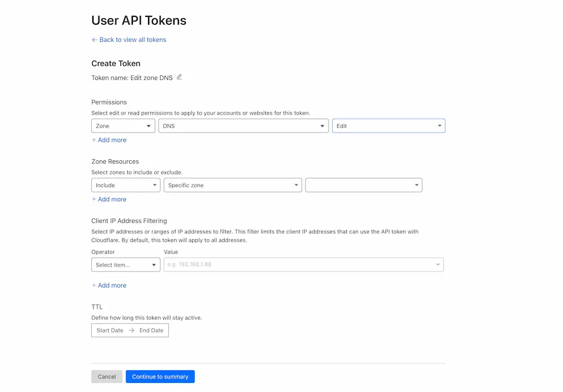The height and width of the screenshot is (392, 563).
Task: Open the Specific zone dropdown
Action: pyautogui.click(x=233, y=184)
